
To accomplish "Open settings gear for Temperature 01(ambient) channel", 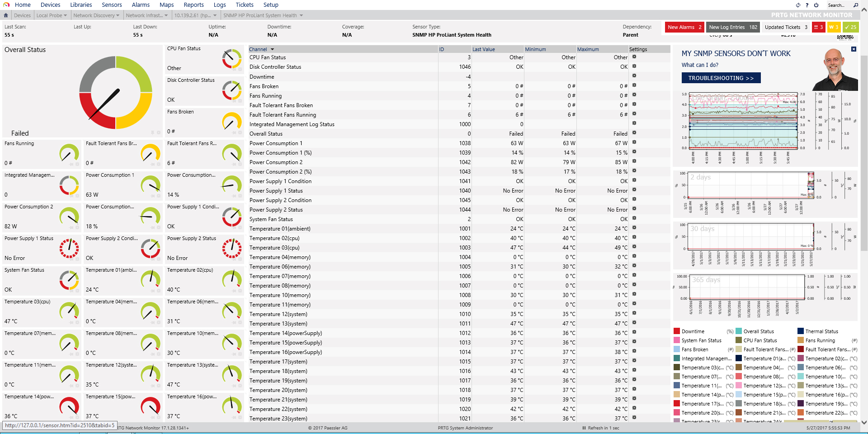I will pos(634,228).
